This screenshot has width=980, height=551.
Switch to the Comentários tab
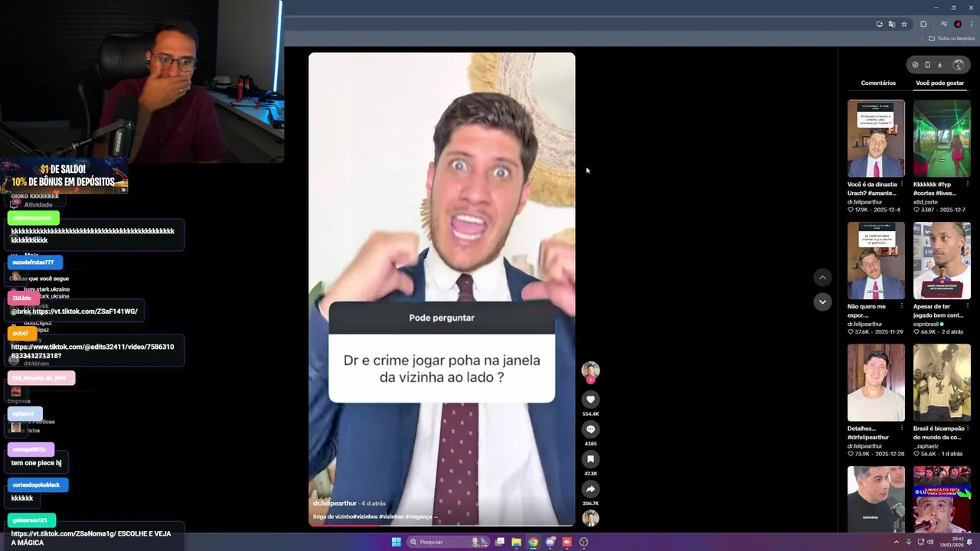878,83
